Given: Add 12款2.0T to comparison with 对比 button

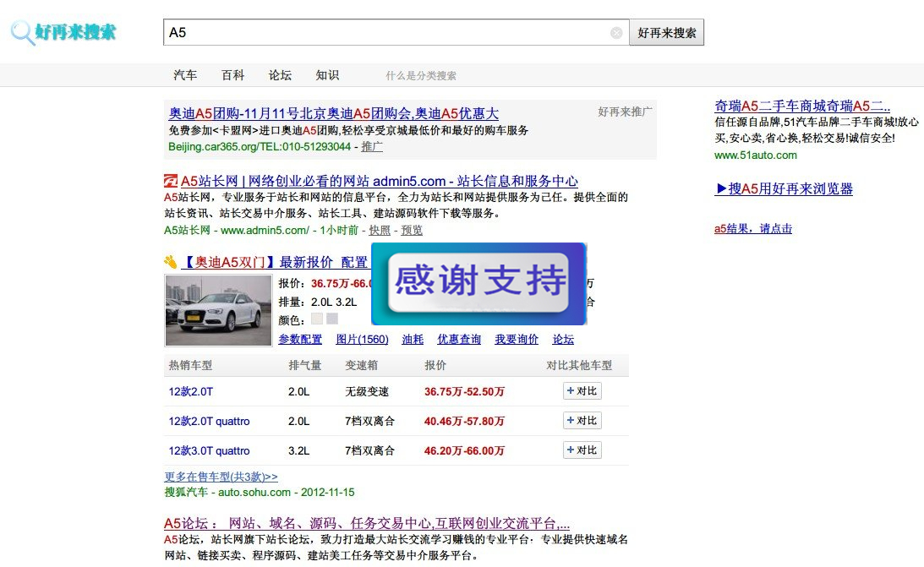Looking at the screenshot, I should [x=582, y=391].
